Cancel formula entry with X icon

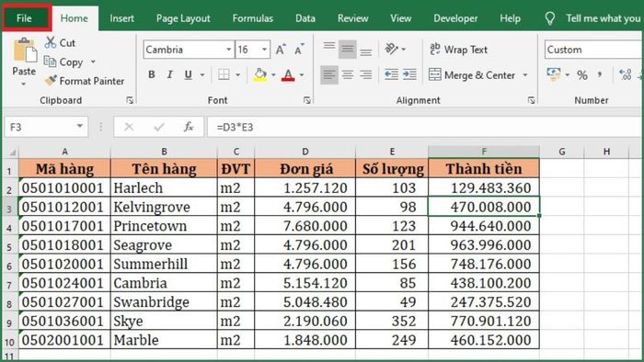click(129, 127)
